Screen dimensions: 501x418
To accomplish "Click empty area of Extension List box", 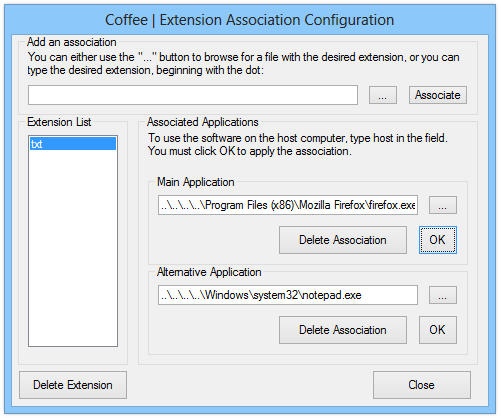I will (73, 247).
